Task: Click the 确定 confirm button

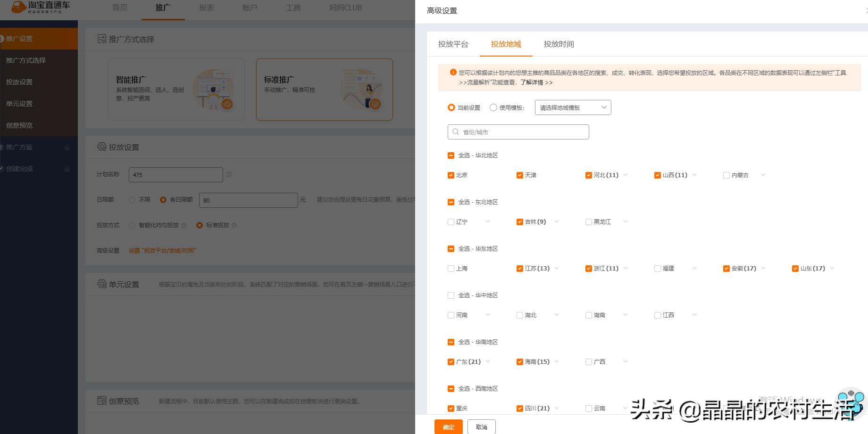Action: click(x=448, y=426)
